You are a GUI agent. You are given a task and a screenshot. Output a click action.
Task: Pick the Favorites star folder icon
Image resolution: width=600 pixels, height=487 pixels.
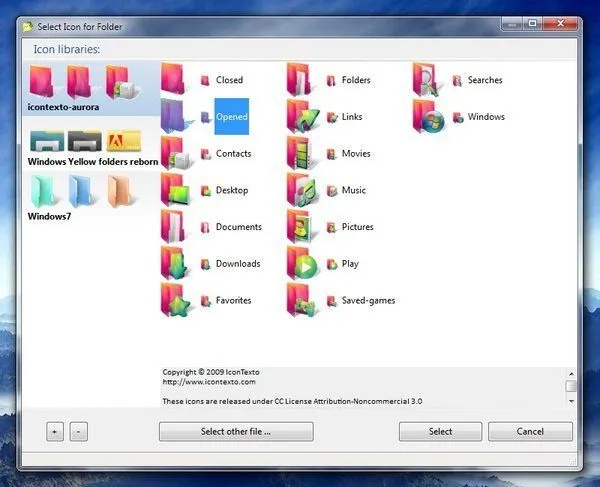(x=175, y=300)
